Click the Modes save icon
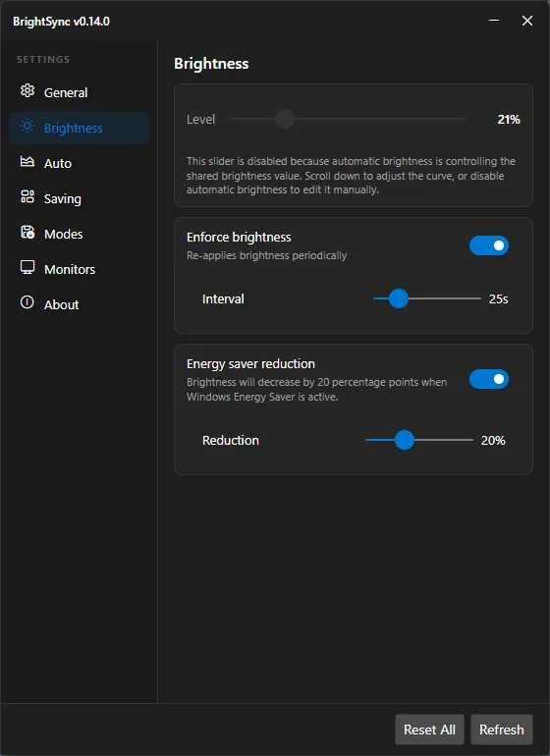The image size is (550, 756). [27, 233]
